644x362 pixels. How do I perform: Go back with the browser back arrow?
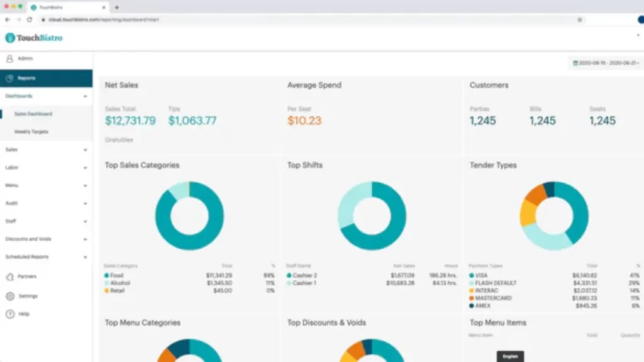[8, 19]
